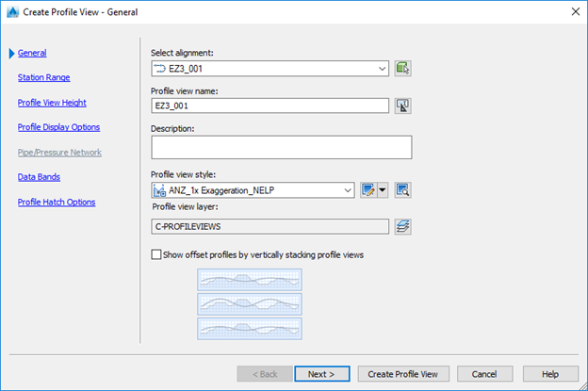Select Profile Hatch Options page
588x391 pixels.
point(57,202)
